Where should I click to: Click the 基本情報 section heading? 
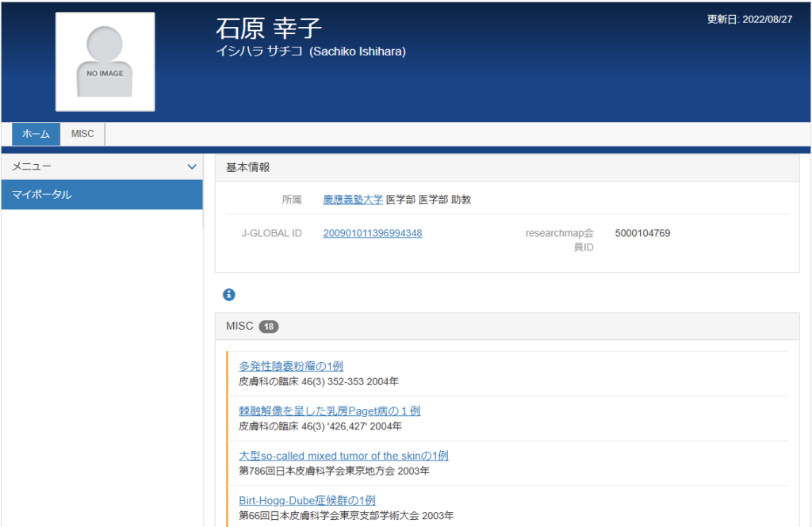[248, 168]
